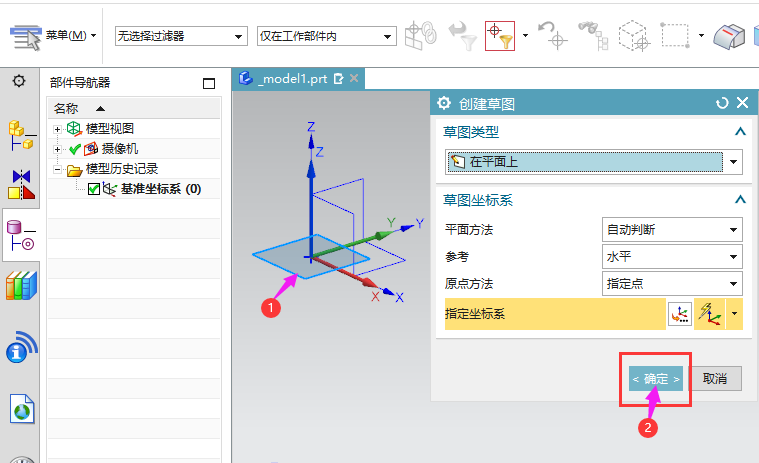Open the 在平面上 sketch type dropdown
759x463 pixels.
click(x=593, y=162)
